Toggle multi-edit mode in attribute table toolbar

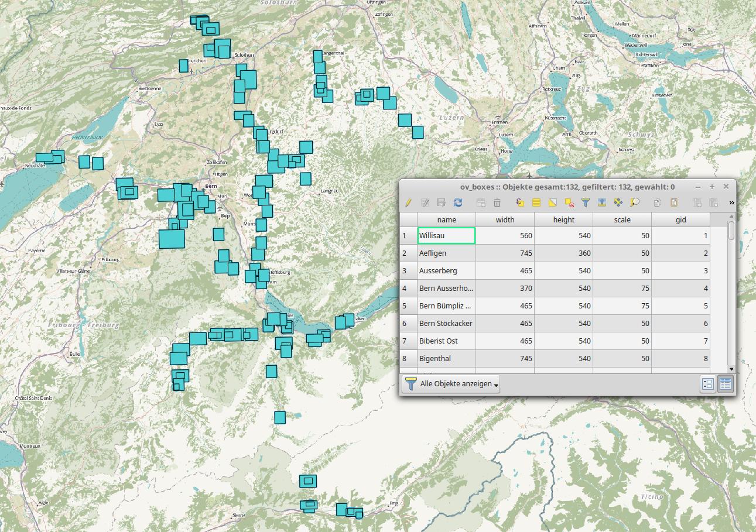pos(426,202)
